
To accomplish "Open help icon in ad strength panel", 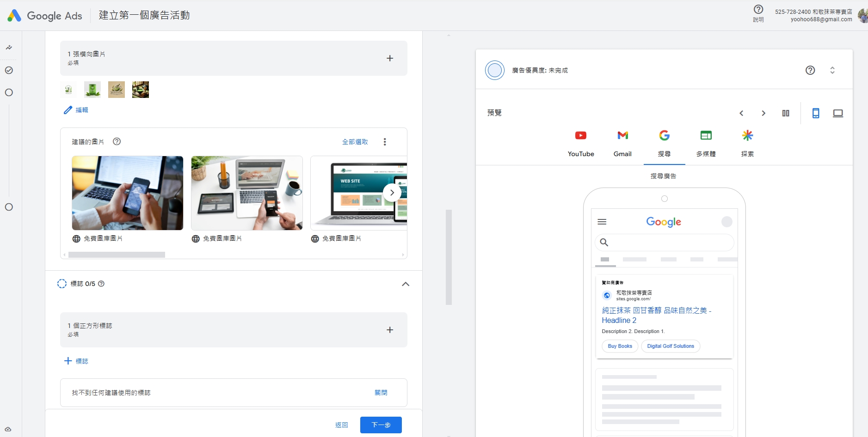I will pyautogui.click(x=810, y=70).
